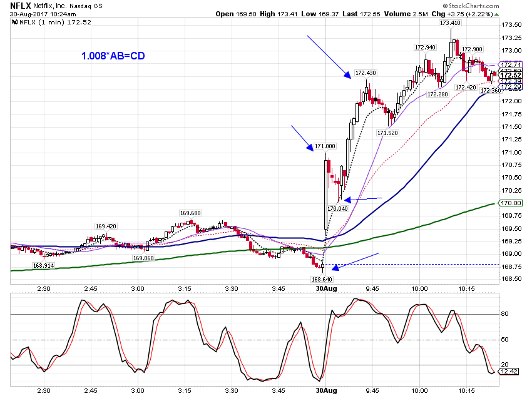This screenshot has height=396, width=532.
Task: Click the 172.940 peak price label
Action: [425, 48]
